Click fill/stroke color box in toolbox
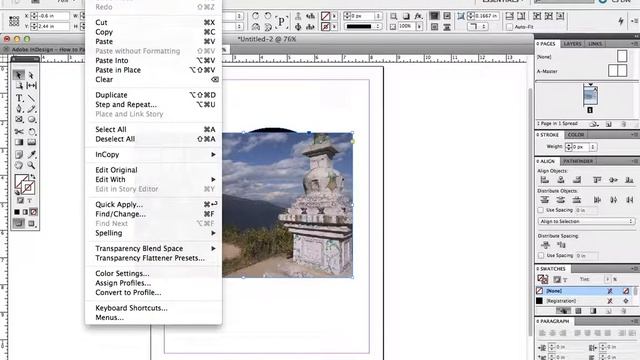This screenshot has width=640, height=360. pyautogui.click(x=24, y=184)
